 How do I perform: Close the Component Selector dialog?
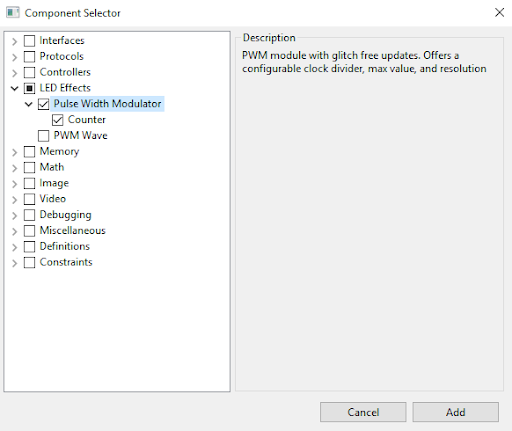tap(499, 13)
